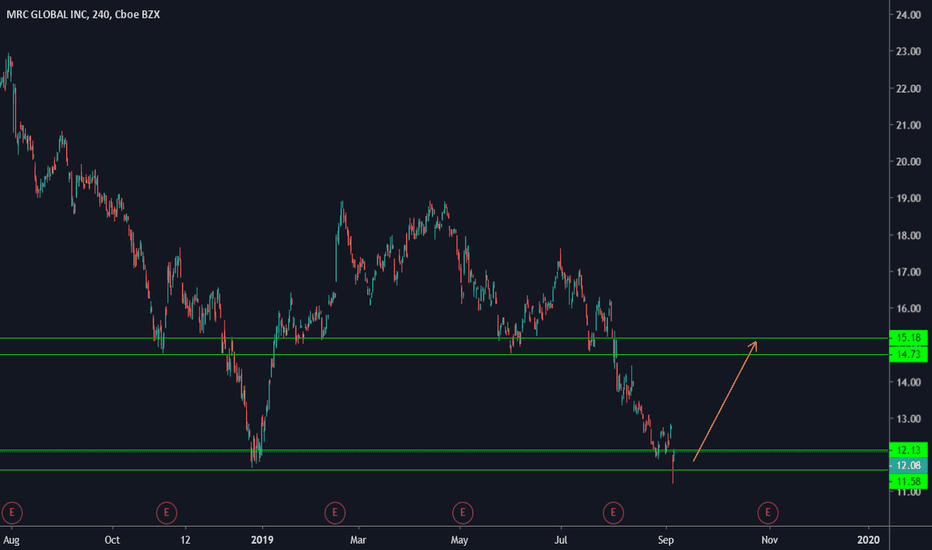Click the 17.00 price axis label
This screenshot has width=932, height=550.
click(908, 272)
